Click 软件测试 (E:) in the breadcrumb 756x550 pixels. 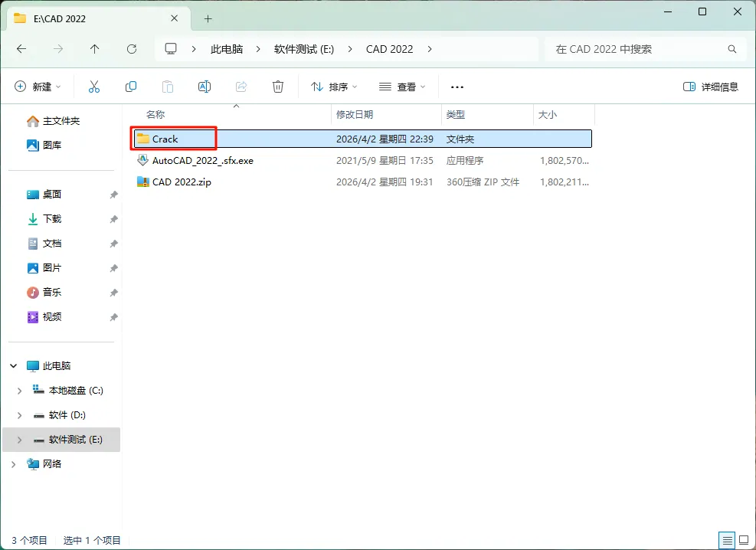pos(304,49)
